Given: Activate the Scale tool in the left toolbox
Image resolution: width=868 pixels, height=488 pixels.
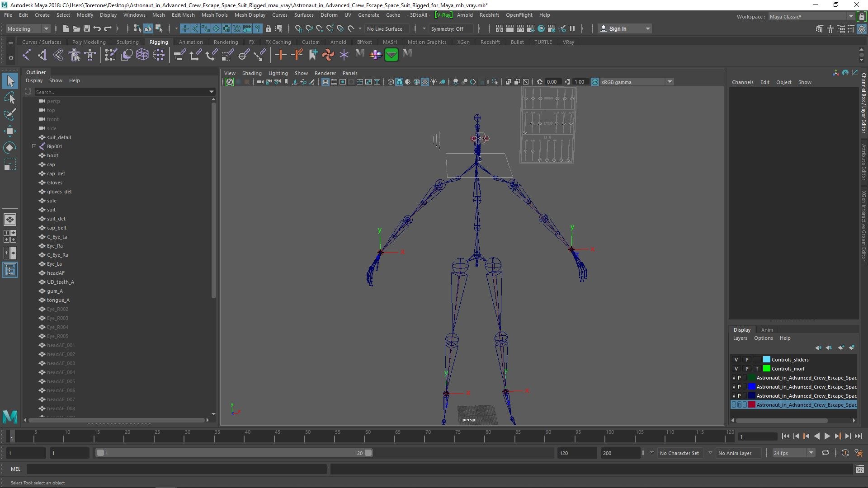Looking at the screenshot, I should coord(10,164).
